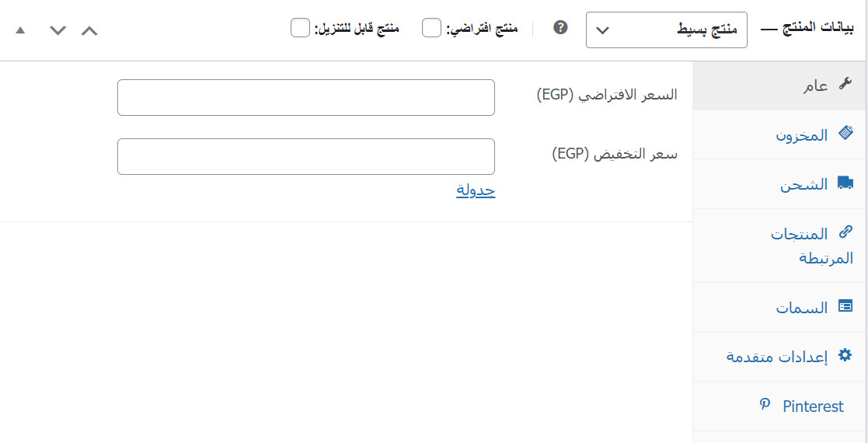Click into the sale price (EGP) field

(x=306, y=157)
